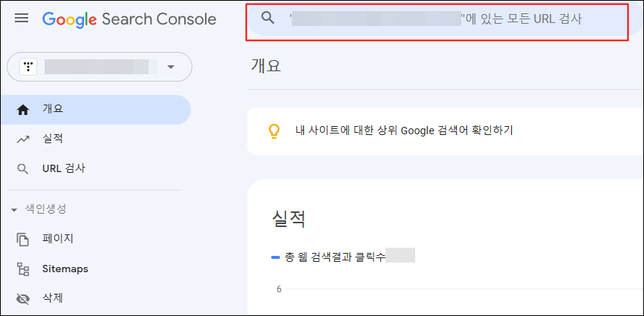
Task: Select the 개요 menu item
Action: [96, 110]
